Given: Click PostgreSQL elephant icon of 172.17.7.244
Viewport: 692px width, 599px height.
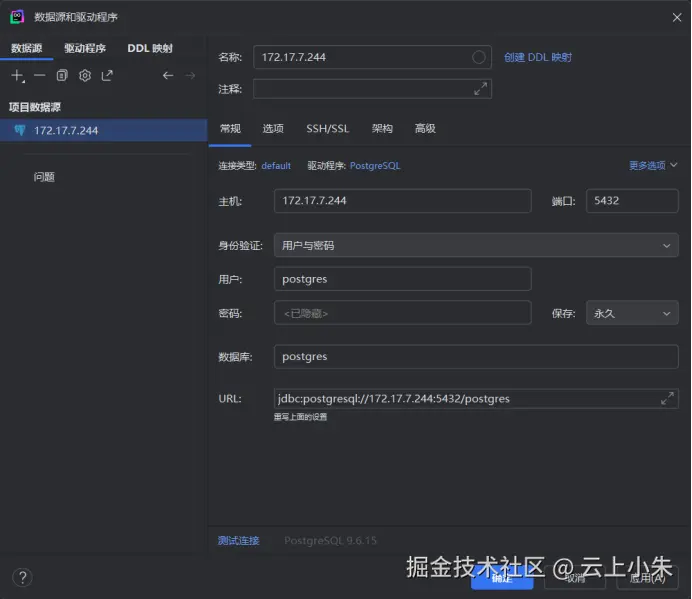Looking at the screenshot, I should tap(20, 130).
